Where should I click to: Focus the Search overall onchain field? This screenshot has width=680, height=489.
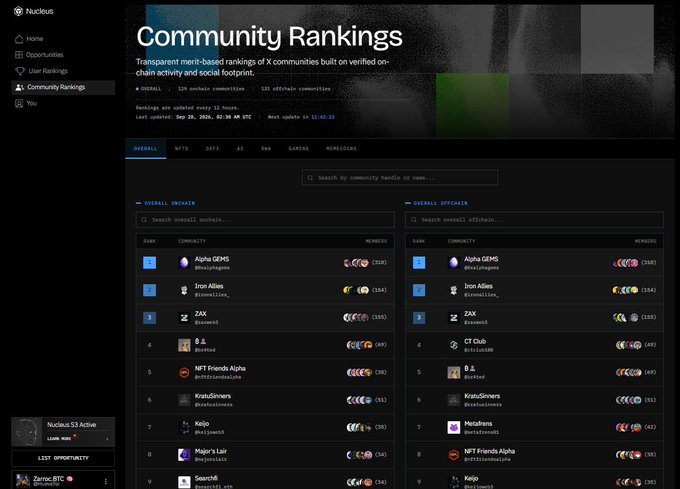click(x=265, y=220)
